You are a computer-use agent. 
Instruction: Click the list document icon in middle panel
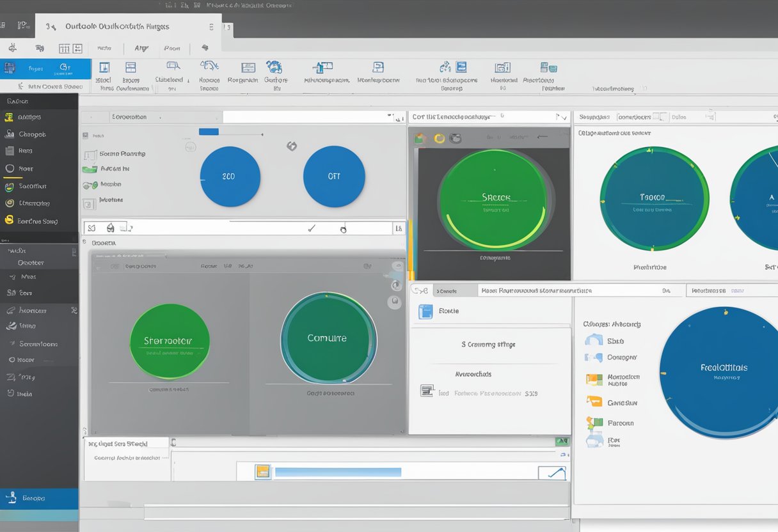(x=427, y=391)
